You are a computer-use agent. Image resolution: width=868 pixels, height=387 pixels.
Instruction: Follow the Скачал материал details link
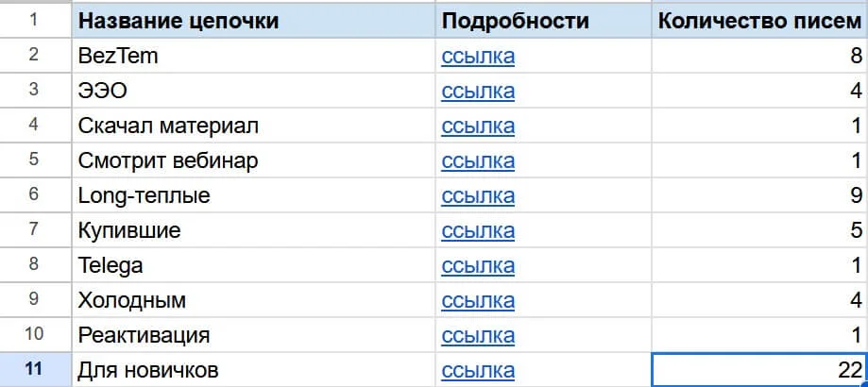tap(478, 126)
